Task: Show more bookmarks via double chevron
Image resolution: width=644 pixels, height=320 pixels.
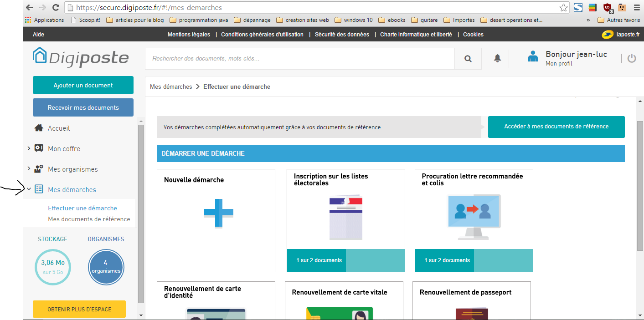Action: (x=588, y=20)
